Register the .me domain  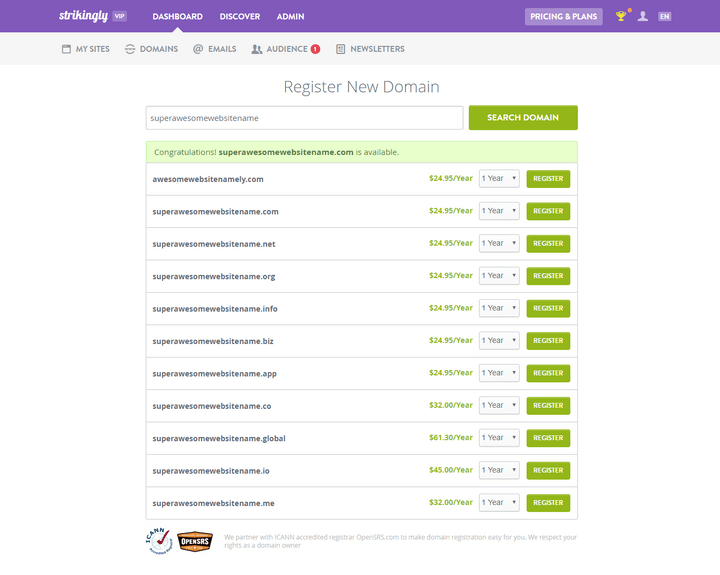pyautogui.click(x=548, y=502)
